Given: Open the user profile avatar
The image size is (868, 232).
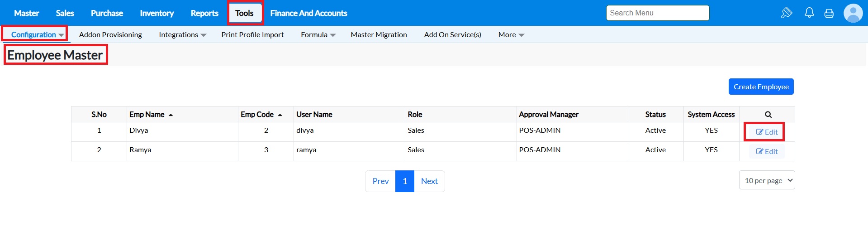Looking at the screenshot, I should point(853,13).
